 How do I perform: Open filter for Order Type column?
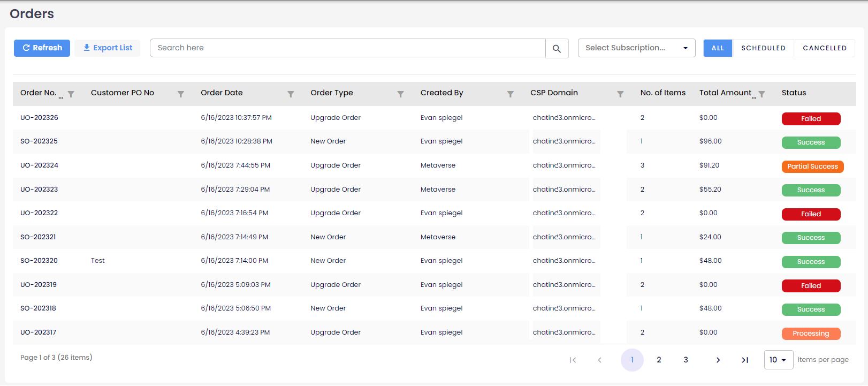click(400, 94)
